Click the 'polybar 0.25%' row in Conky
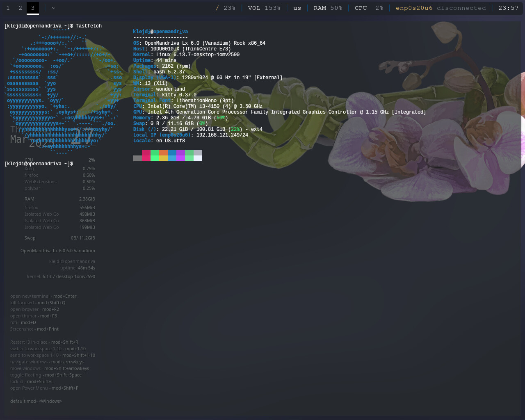The height and width of the screenshot is (420, 525). 59,188
